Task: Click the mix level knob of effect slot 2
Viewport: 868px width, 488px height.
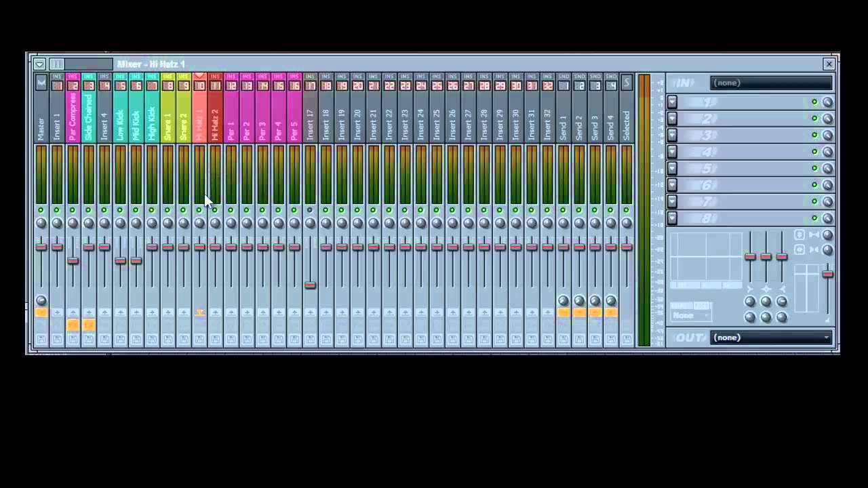Action: 827,119
